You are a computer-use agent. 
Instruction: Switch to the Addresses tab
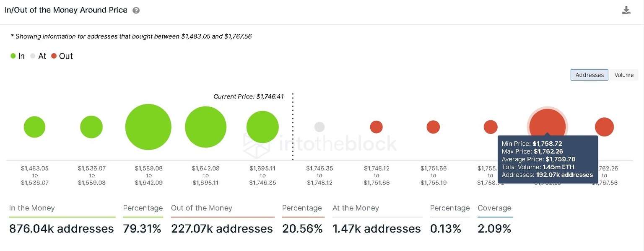point(589,75)
